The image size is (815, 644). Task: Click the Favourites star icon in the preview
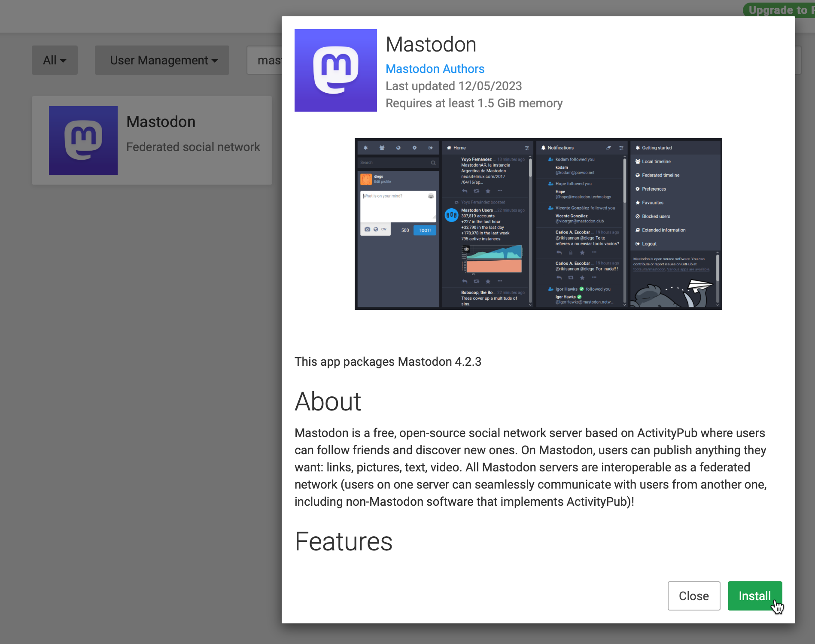pyautogui.click(x=638, y=203)
